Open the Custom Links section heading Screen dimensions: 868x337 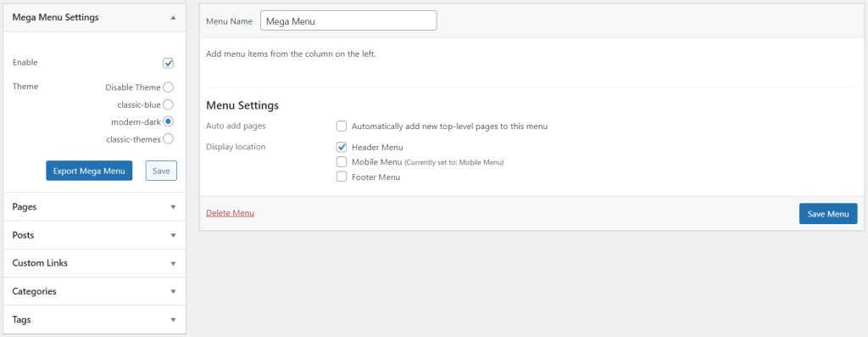point(40,263)
